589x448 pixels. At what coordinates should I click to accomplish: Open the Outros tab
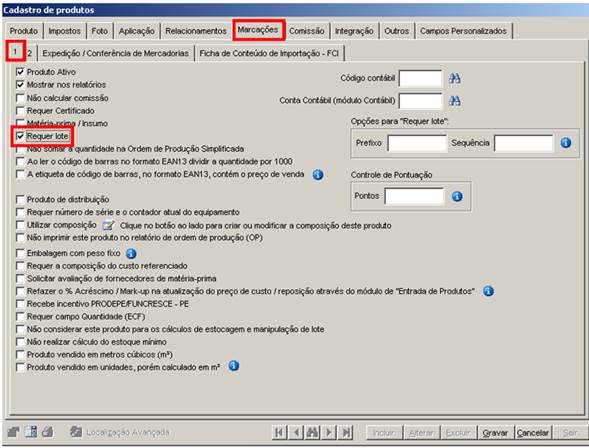tap(397, 31)
